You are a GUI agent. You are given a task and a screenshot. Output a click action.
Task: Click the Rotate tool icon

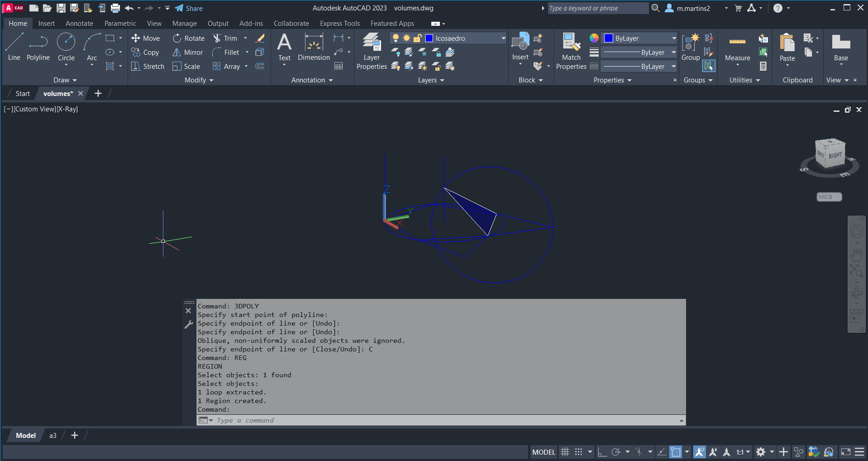coord(177,38)
